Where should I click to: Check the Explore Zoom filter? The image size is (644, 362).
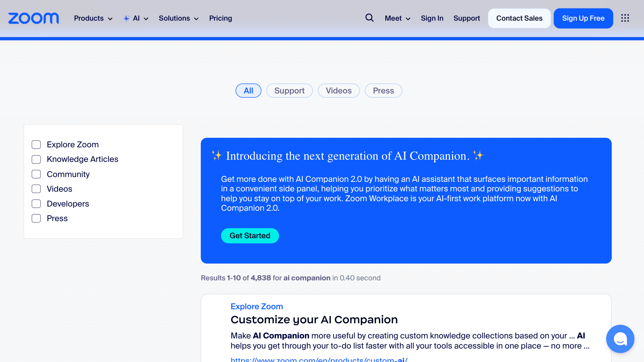tap(36, 144)
